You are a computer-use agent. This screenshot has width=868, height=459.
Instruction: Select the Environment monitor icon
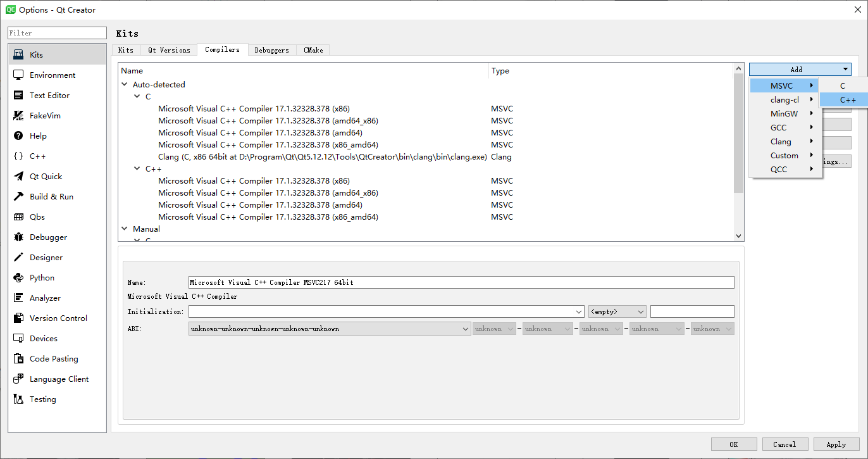18,75
